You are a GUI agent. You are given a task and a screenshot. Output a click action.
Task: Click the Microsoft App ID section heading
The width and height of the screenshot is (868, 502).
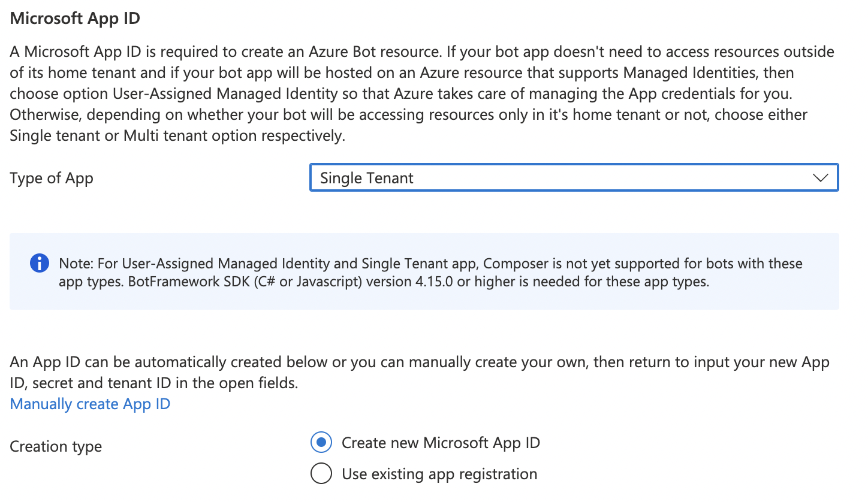click(x=74, y=18)
